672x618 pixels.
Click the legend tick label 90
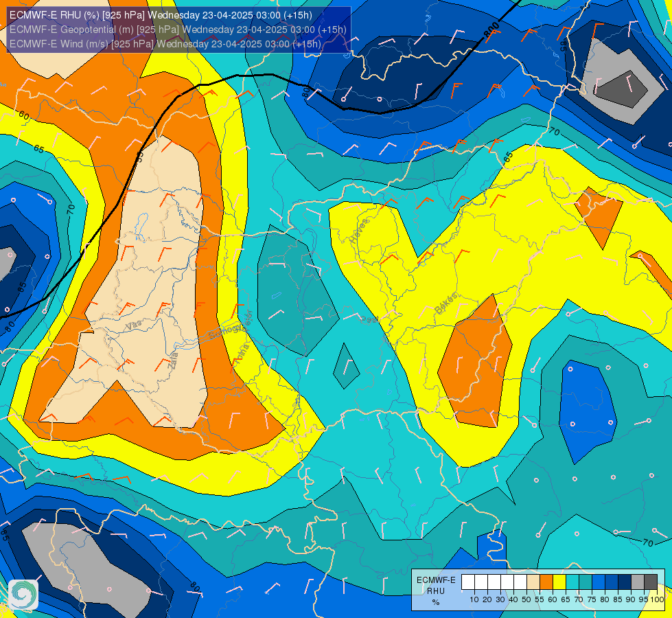point(632,599)
